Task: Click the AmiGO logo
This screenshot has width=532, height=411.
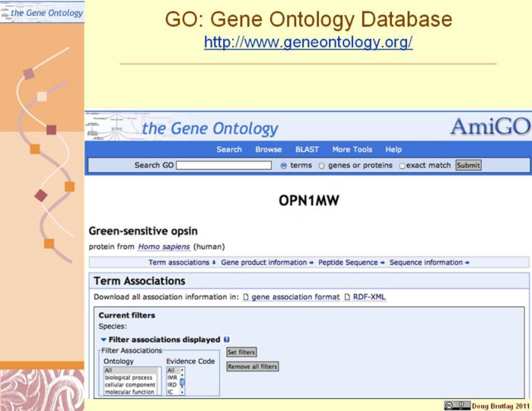Action: pos(489,127)
